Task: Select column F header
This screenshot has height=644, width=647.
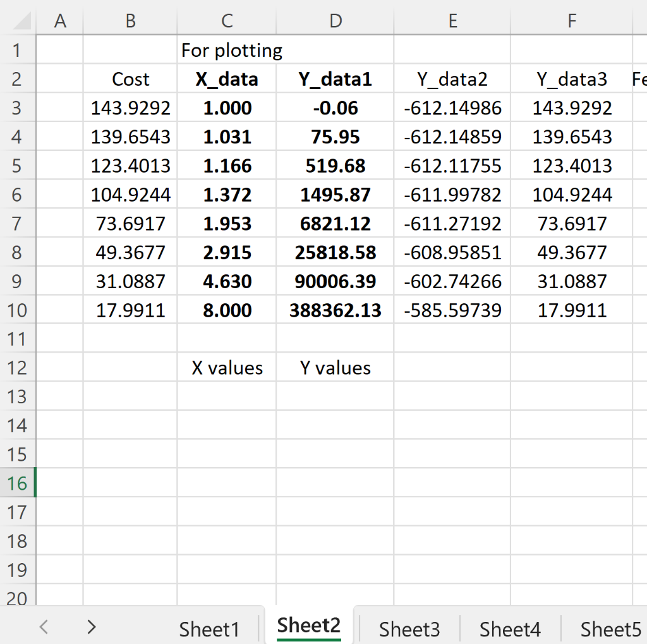Action: (571, 20)
